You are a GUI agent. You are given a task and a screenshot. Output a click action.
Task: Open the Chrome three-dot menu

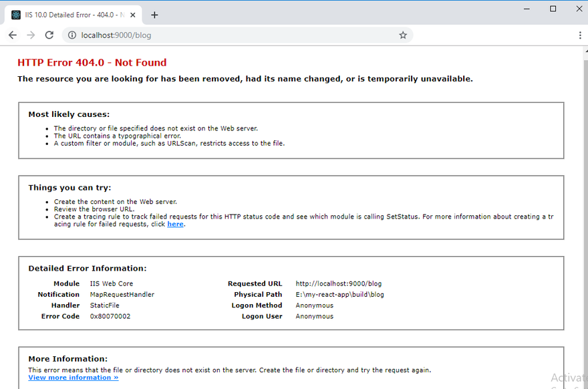coord(580,35)
